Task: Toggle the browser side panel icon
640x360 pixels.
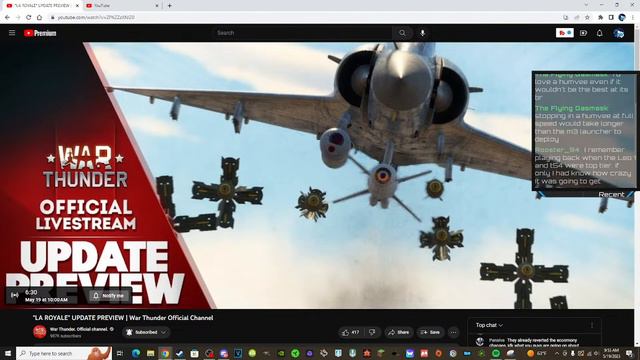Action: (x=611, y=18)
